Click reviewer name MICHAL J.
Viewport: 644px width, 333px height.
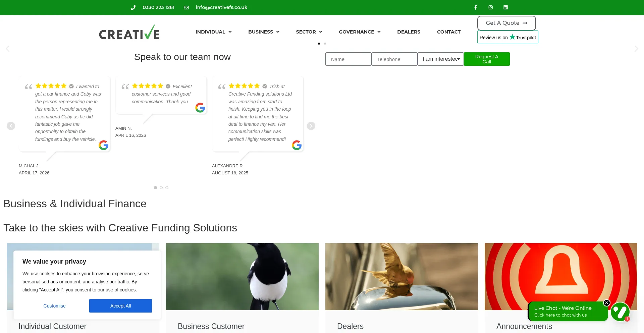pos(29,166)
